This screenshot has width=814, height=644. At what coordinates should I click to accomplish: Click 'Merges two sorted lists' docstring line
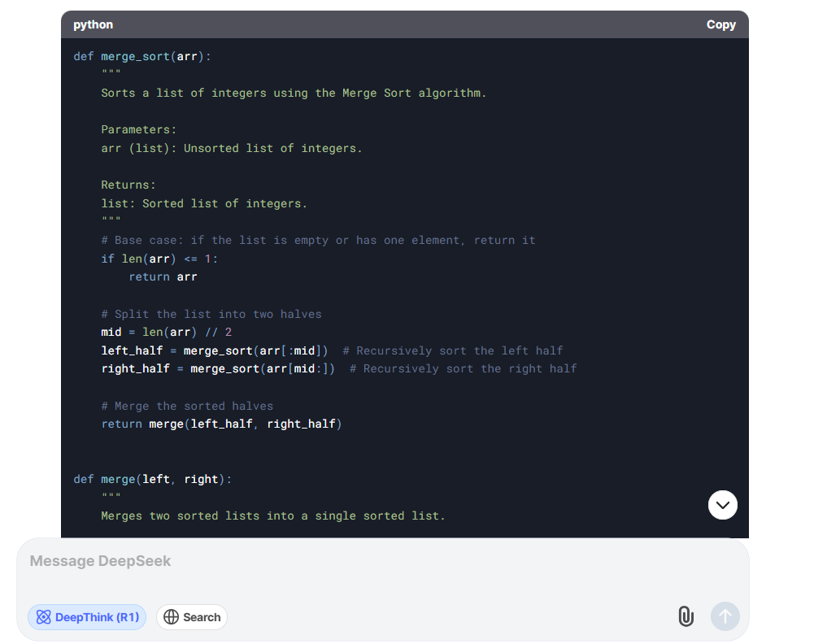coord(273,516)
